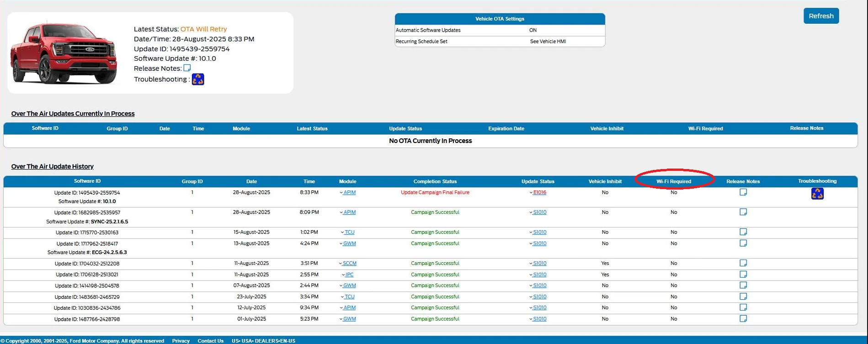Click the Completion Status column header
Viewport: 868px width, 344px height.
[x=435, y=181]
